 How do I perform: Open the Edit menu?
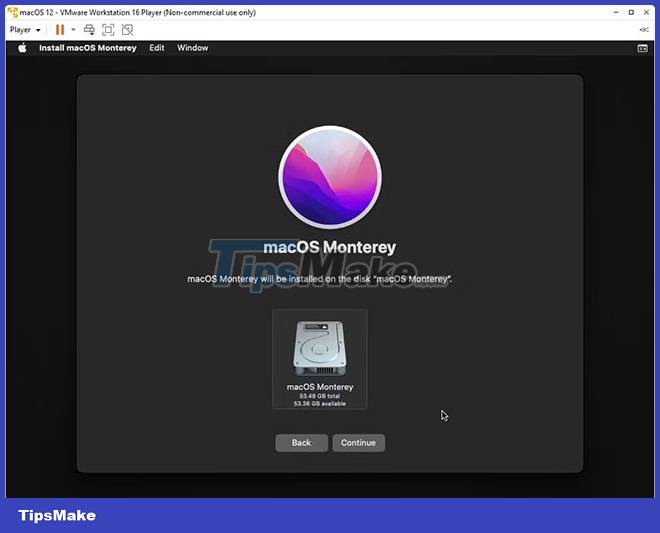pos(157,48)
